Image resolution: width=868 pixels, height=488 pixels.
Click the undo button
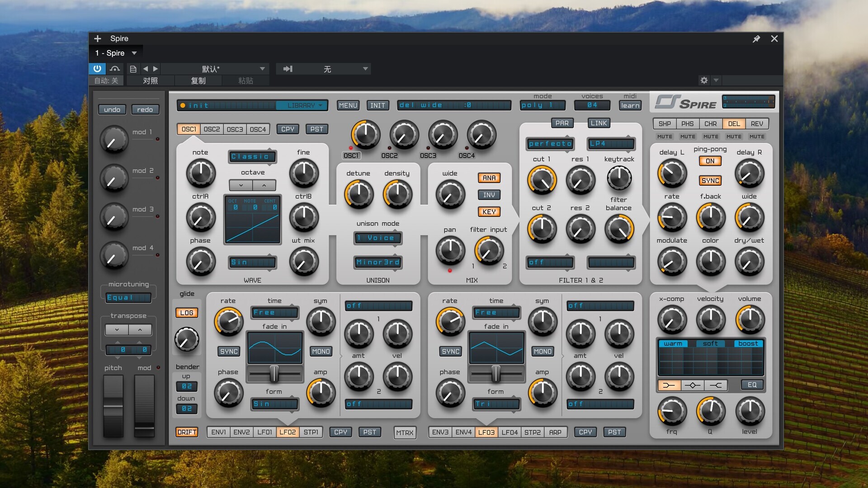112,110
